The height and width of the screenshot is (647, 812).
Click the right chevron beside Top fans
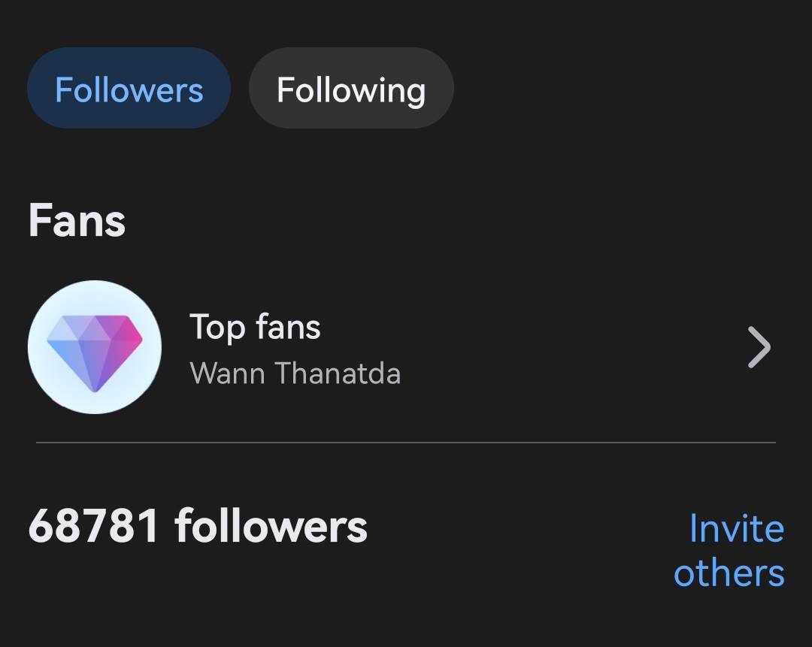click(759, 349)
